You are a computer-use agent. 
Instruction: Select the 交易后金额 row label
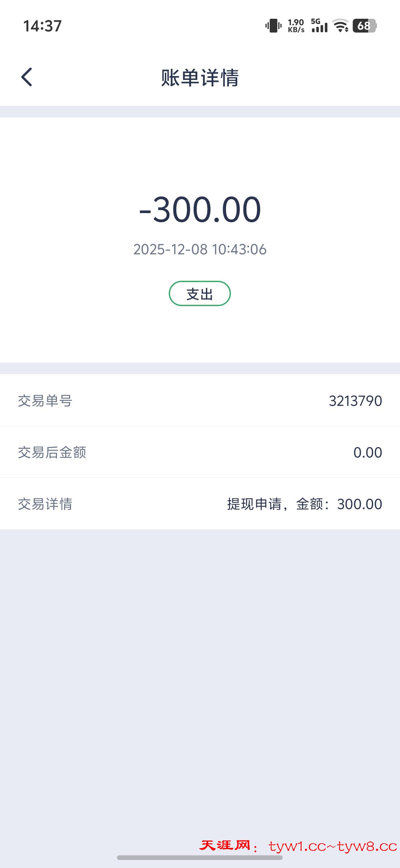pos(52,452)
